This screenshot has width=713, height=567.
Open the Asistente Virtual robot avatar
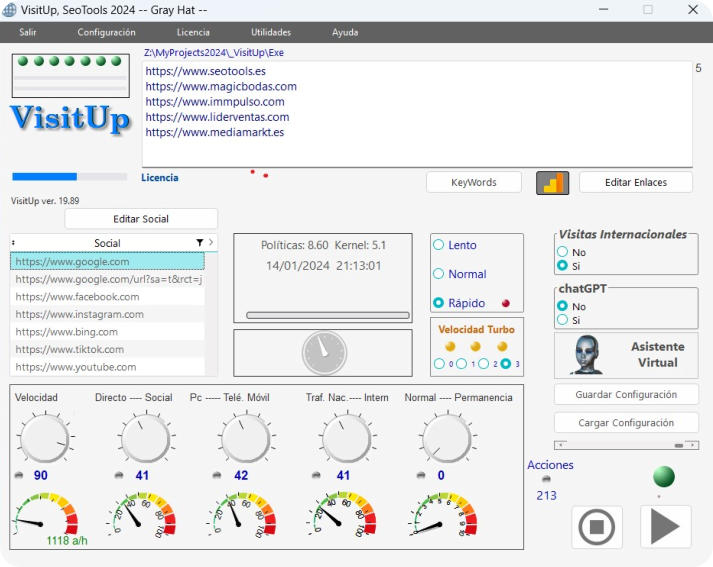coord(587,355)
